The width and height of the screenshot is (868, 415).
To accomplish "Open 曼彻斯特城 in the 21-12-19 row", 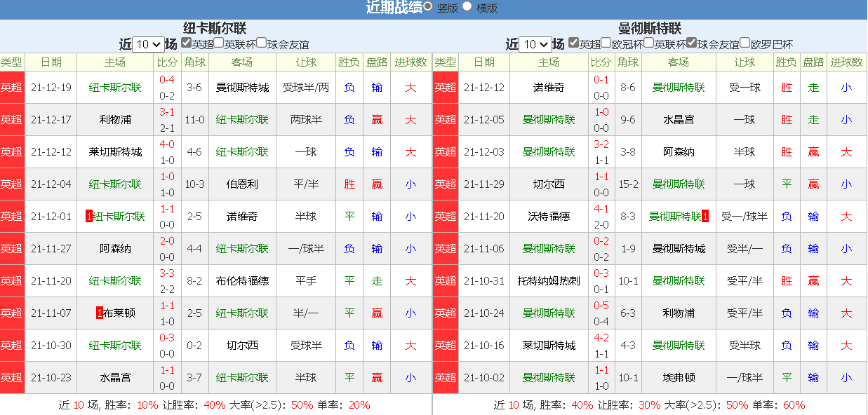I will coord(242,88).
